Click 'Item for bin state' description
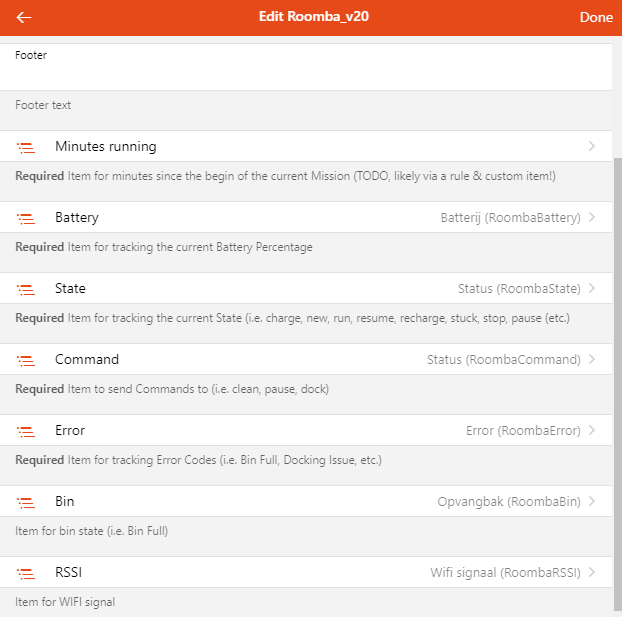 pyautogui.click(x=92, y=531)
